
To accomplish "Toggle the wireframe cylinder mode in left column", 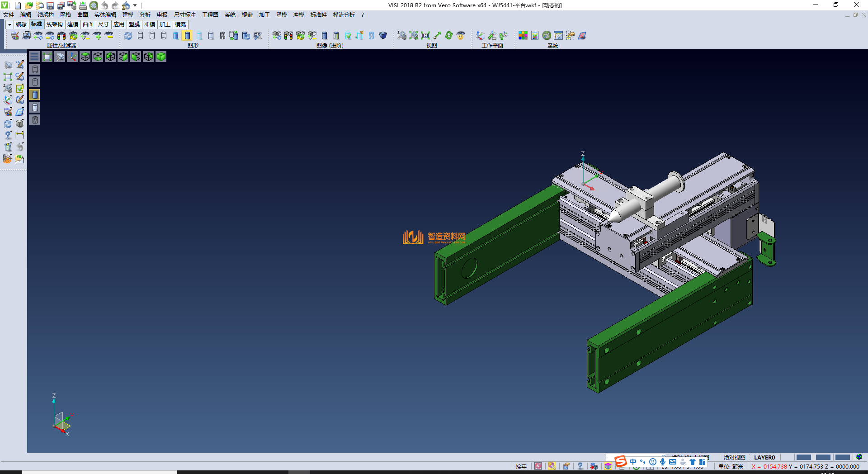I will pyautogui.click(x=35, y=69).
